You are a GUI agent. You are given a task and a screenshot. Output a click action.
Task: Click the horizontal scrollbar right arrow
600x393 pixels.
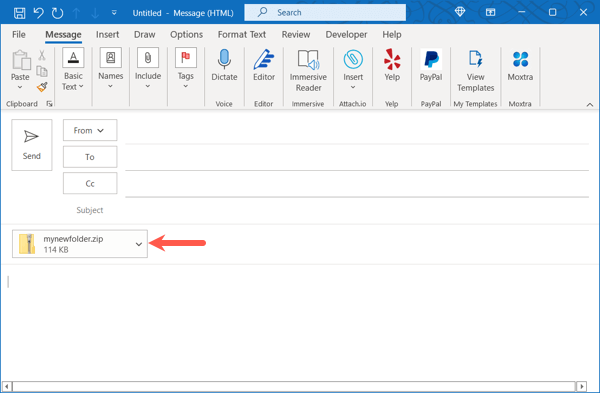click(581, 386)
